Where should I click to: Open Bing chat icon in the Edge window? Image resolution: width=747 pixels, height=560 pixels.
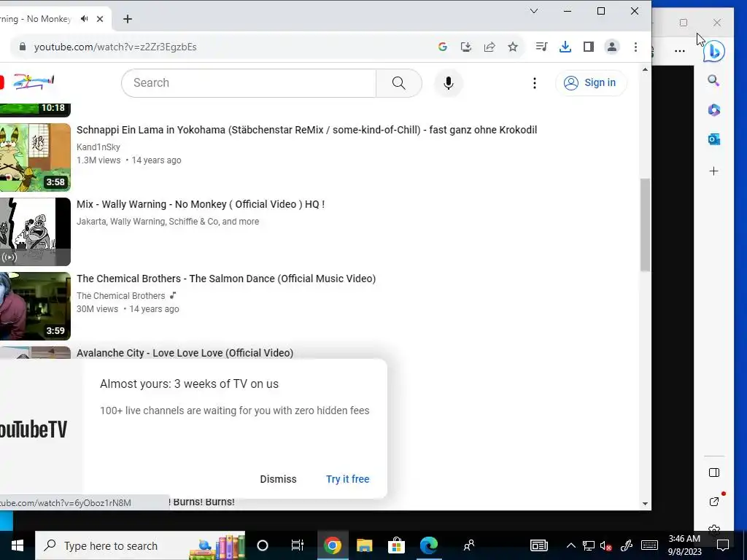click(713, 52)
